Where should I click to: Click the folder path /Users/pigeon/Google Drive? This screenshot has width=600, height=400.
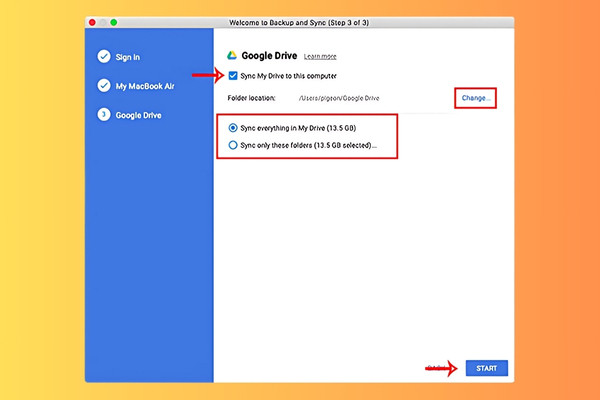tap(339, 98)
